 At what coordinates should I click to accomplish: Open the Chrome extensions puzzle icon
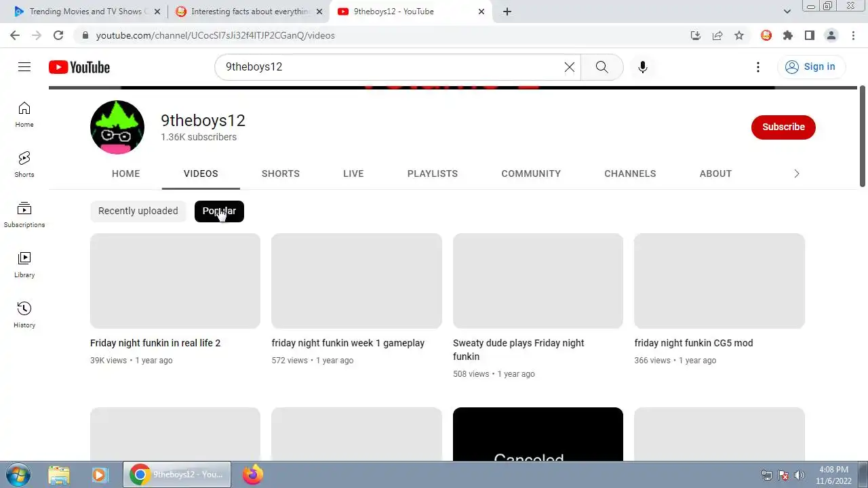click(x=788, y=35)
